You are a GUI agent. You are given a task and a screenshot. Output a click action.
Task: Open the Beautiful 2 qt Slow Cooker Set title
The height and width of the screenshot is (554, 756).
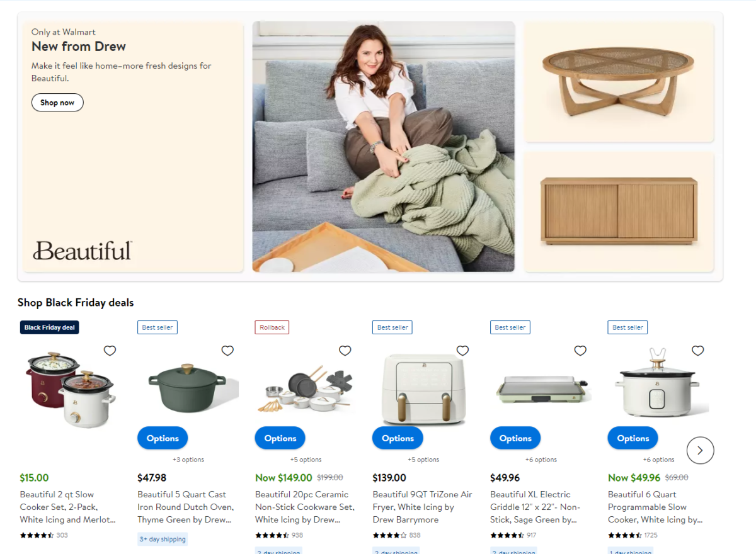tap(68, 507)
